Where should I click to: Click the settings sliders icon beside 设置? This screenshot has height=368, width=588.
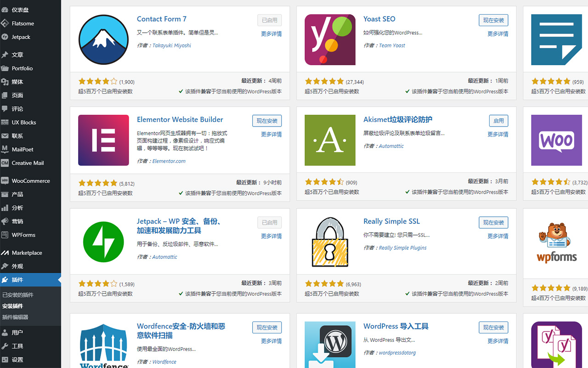tap(5, 360)
